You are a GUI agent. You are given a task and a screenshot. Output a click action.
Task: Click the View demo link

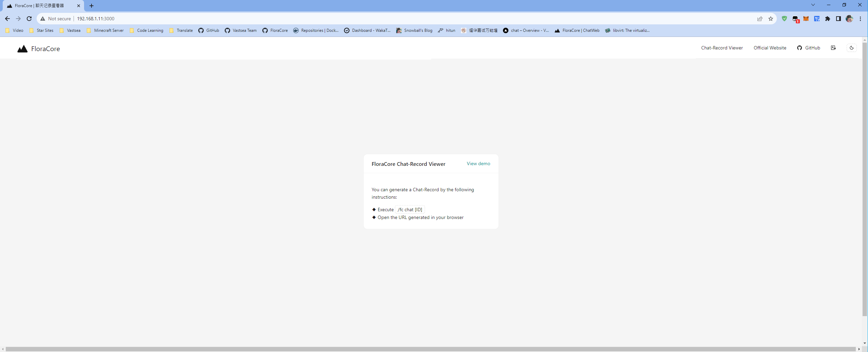pos(478,163)
